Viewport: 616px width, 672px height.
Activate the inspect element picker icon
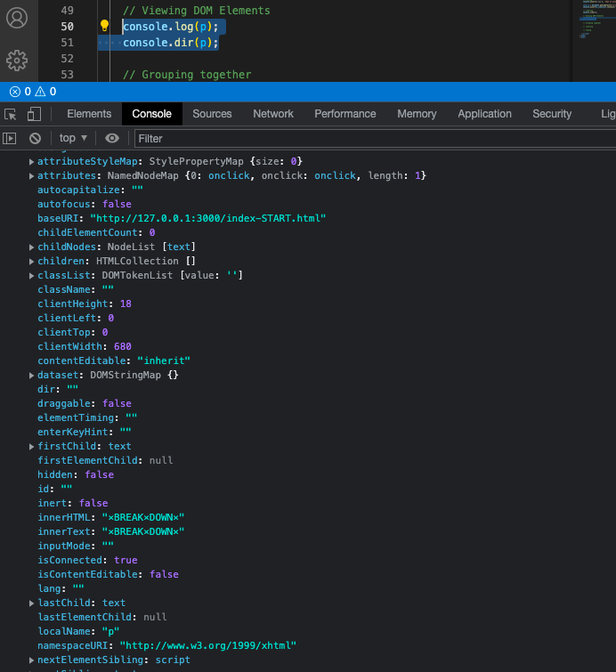(11, 114)
